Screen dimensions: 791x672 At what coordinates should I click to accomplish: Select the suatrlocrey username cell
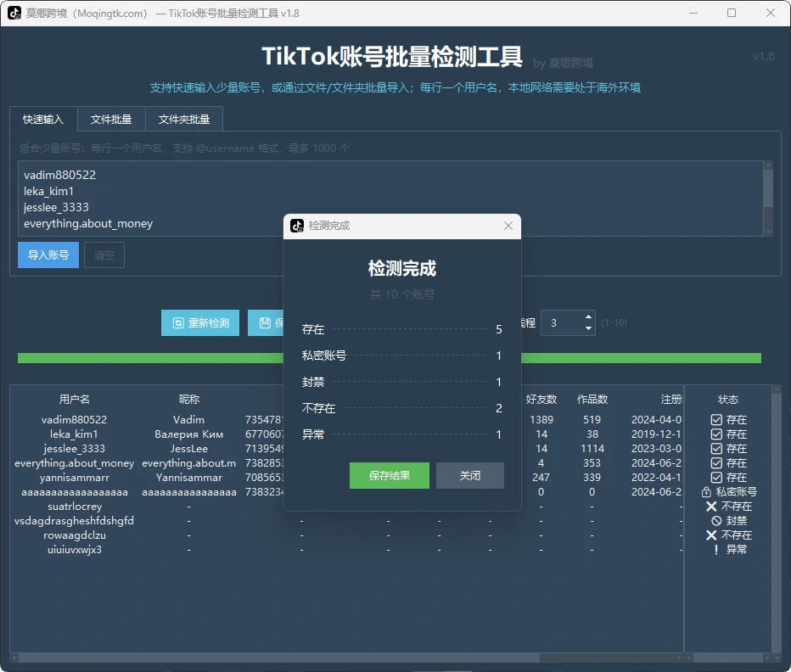[x=74, y=506]
